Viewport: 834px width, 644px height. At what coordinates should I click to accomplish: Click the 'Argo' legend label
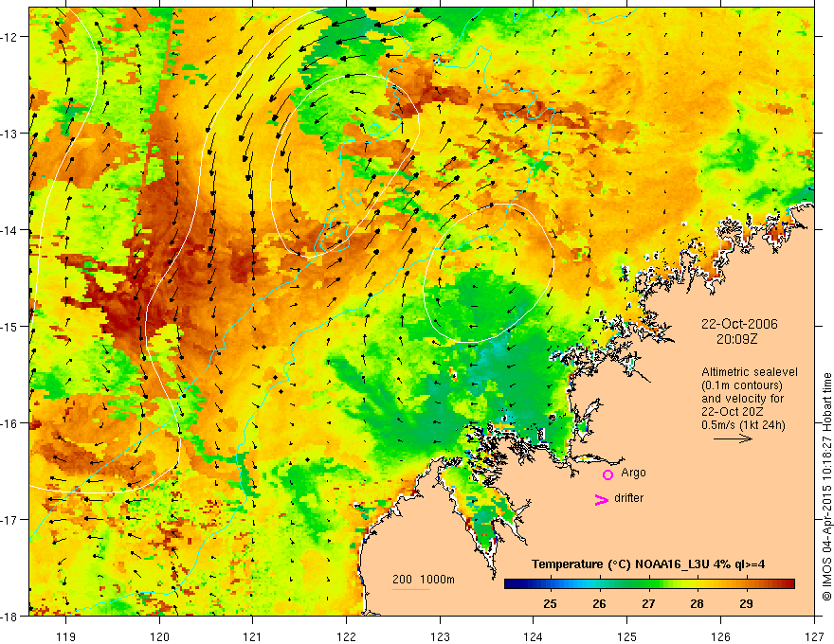633,473
